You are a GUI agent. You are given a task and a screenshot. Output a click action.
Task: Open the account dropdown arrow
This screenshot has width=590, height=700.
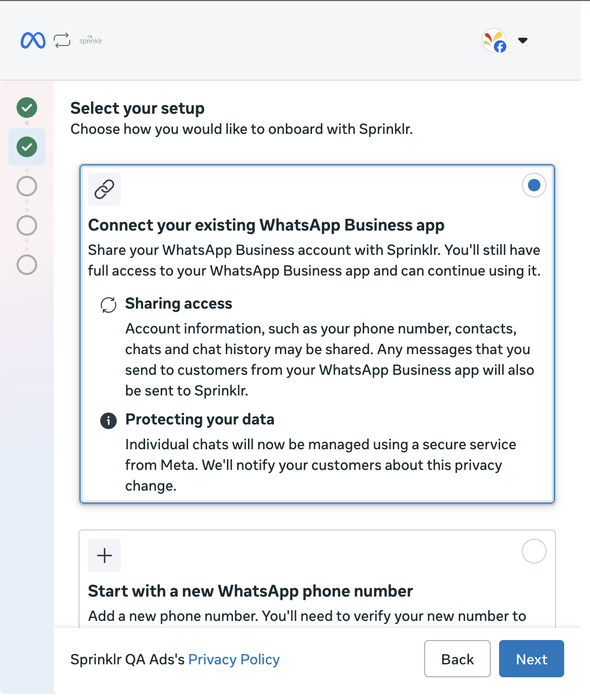tap(523, 40)
